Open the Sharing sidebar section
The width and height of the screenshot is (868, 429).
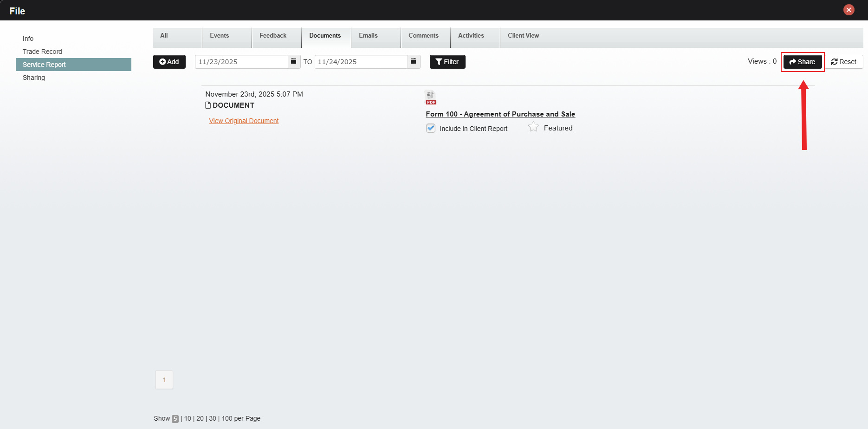coord(34,78)
